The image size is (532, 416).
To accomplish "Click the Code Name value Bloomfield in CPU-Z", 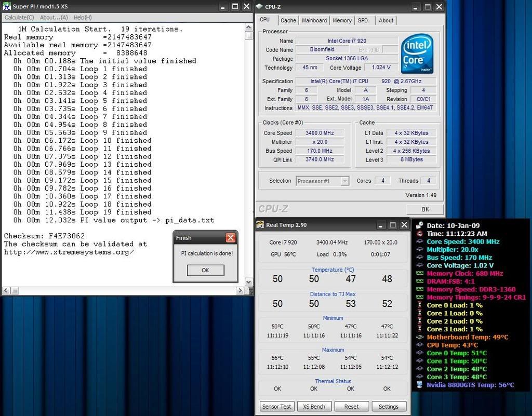I will click(322, 49).
